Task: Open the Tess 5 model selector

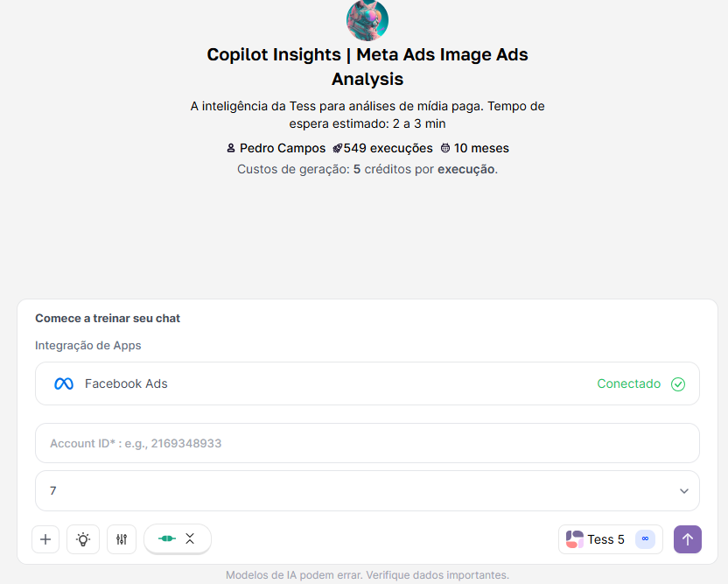Action: (611, 539)
